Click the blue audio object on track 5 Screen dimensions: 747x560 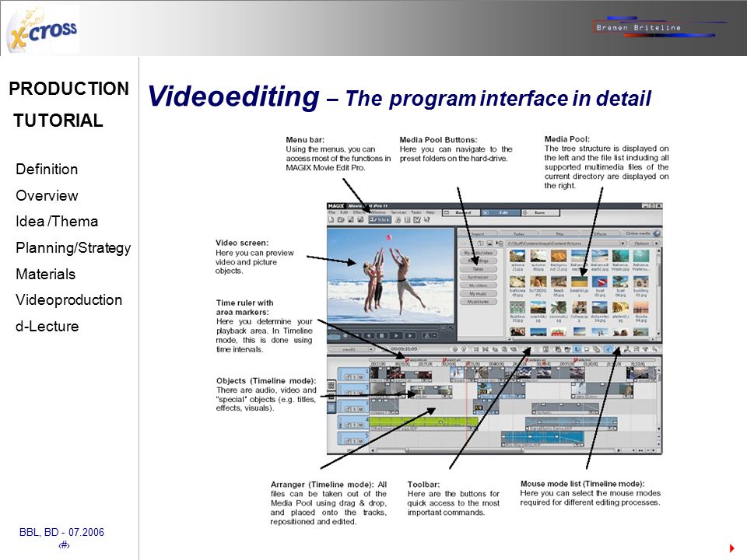542,437
